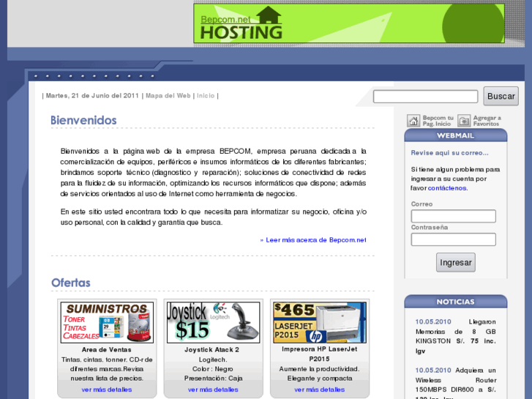The width and height of the screenshot is (532, 399).
Task: Go to the Inicio link
Action: 206,96
